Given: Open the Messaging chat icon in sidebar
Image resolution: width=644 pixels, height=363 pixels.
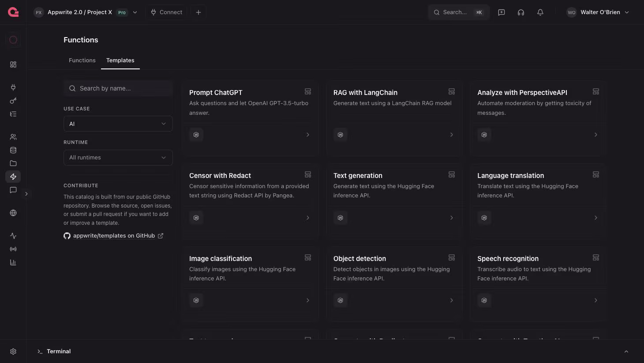Looking at the screenshot, I should click(x=13, y=190).
